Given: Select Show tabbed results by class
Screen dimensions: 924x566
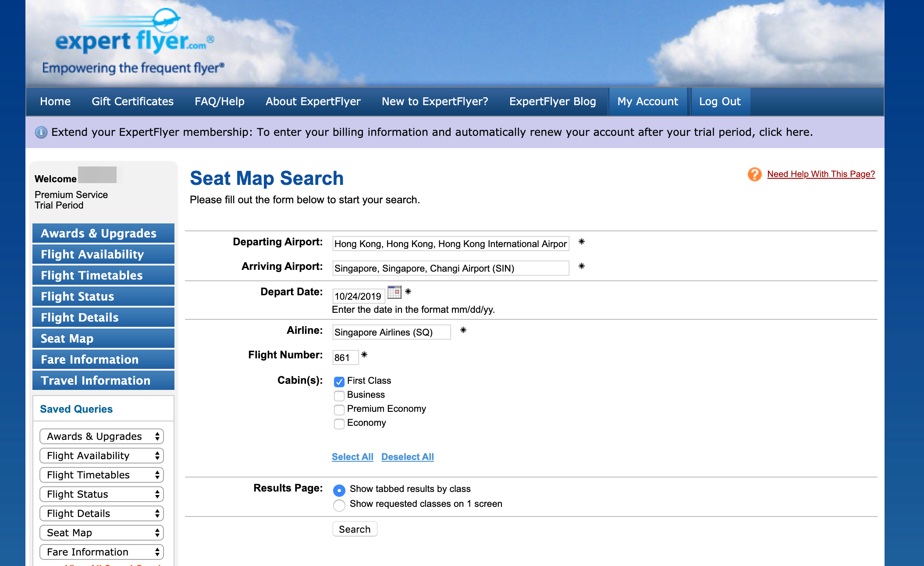Looking at the screenshot, I should [x=339, y=490].
